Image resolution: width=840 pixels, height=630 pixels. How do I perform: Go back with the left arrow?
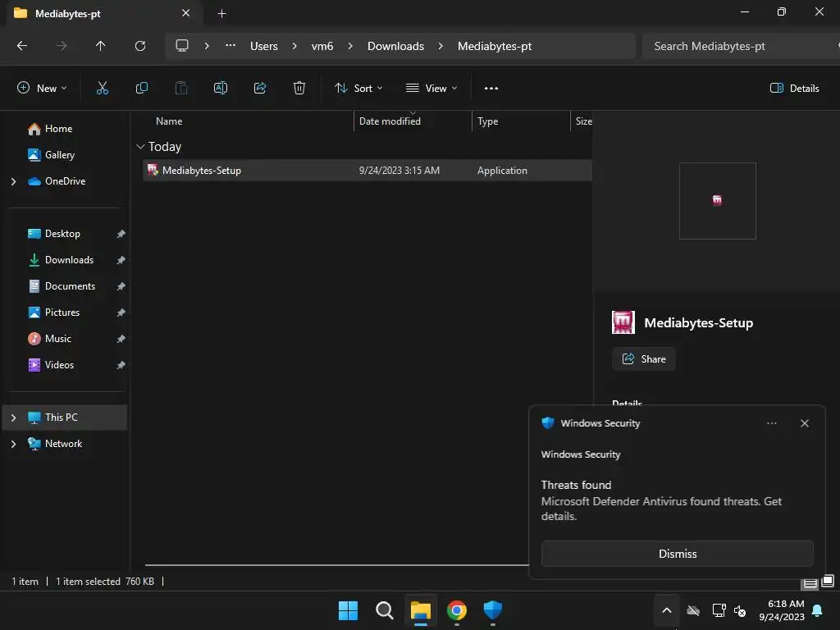(22, 46)
